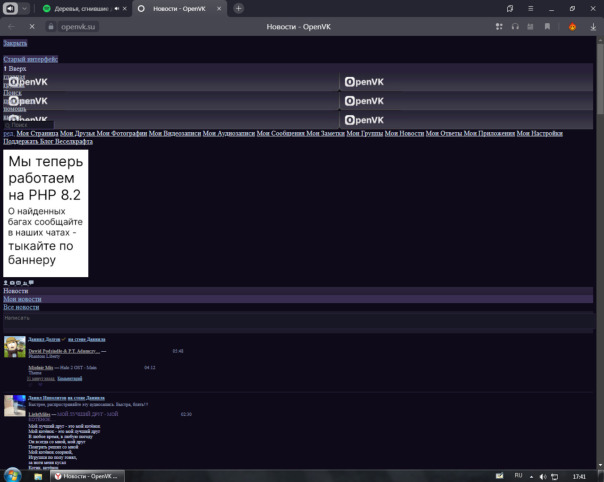Open Windows Explorer from the taskbar
This screenshot has width=604, height=482.
[x=38, y=476]
